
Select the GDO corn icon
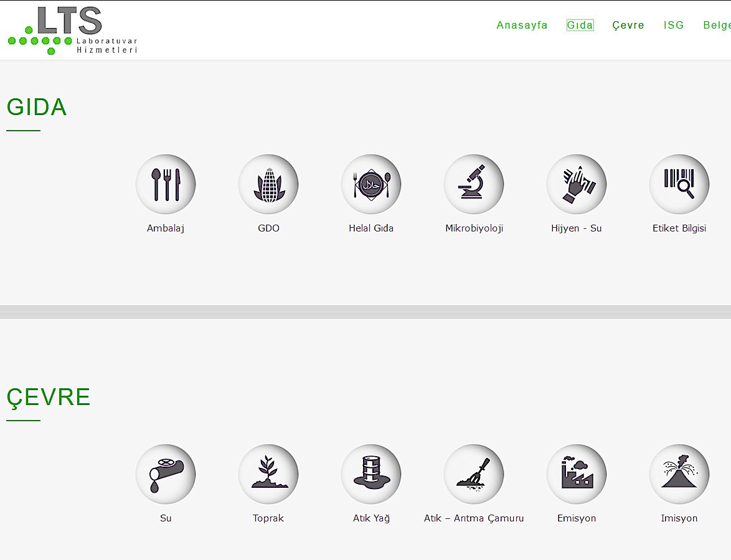[x=268, y=184]
